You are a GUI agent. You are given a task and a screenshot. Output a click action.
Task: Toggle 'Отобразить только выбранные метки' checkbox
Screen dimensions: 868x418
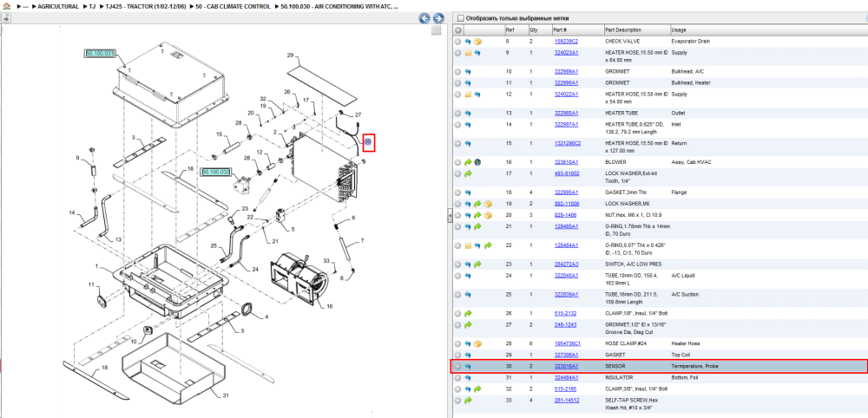point(460,18)
